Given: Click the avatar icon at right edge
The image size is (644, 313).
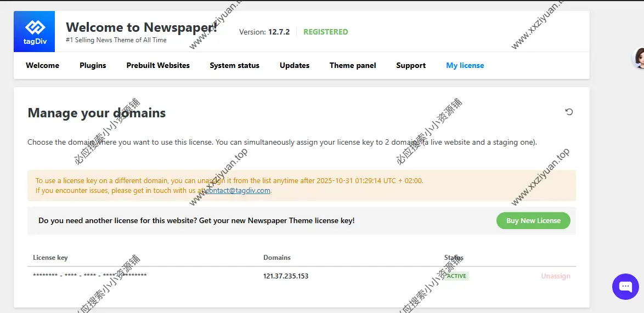Looking at the screenshot, I should pyautogui.click(x=640, y=58).
